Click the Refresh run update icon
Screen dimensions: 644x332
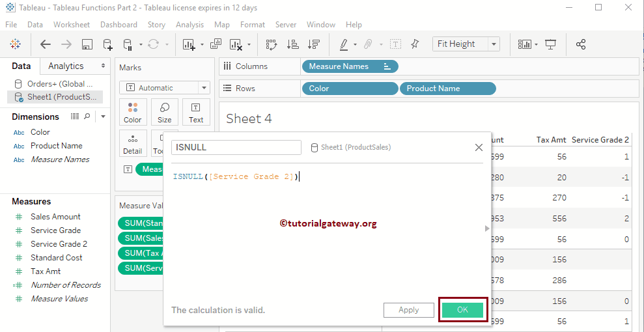tap(153, 44)
